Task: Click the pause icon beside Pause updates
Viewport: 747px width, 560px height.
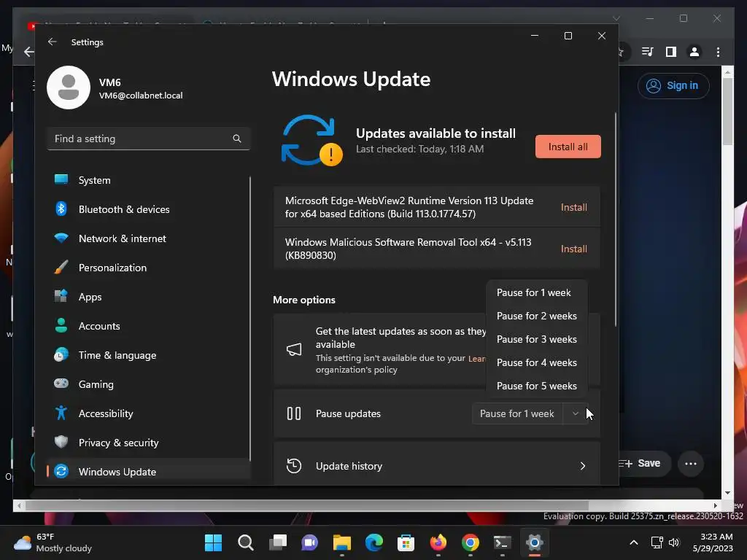Action: click(294, 413)
